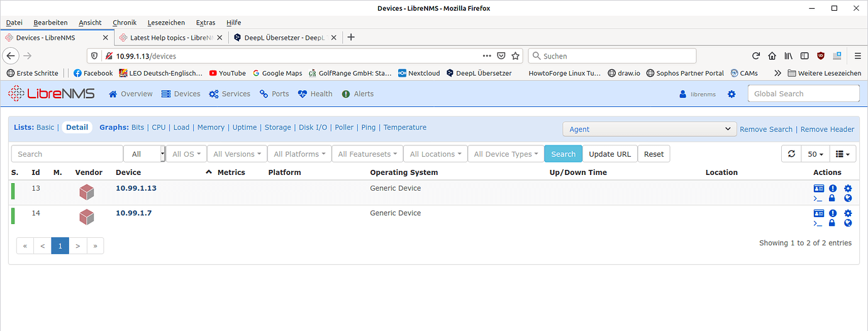Open web globe icon for 10.99.1.13
868x331 pixels.
pyautogui.click(x=848, y=198)
